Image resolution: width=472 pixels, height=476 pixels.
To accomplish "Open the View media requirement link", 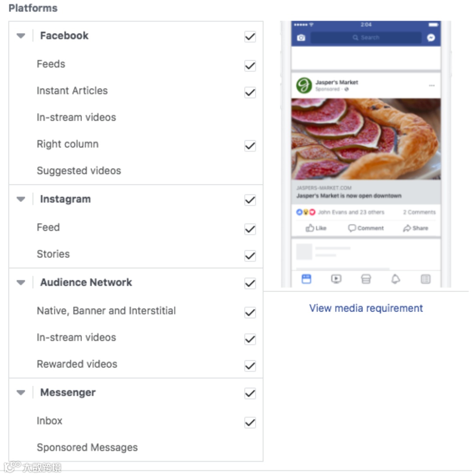I will (x=366, y=308).
